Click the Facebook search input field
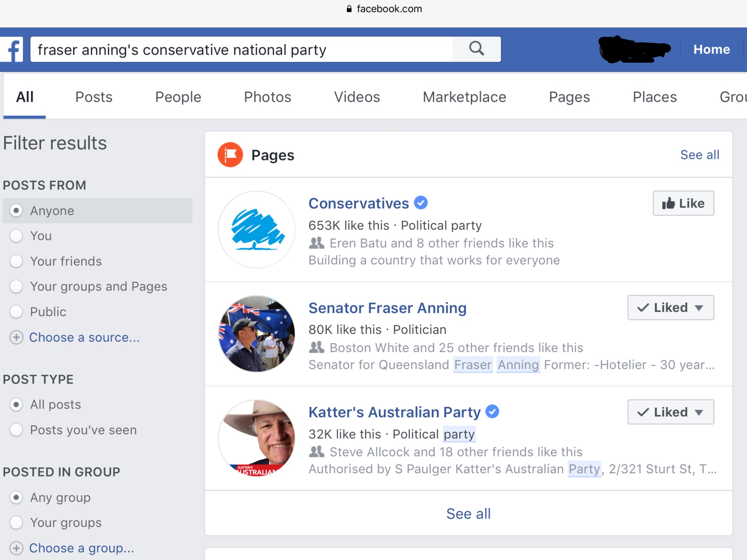The height and width of the screenshot is (560, 747). coord(241,49)
